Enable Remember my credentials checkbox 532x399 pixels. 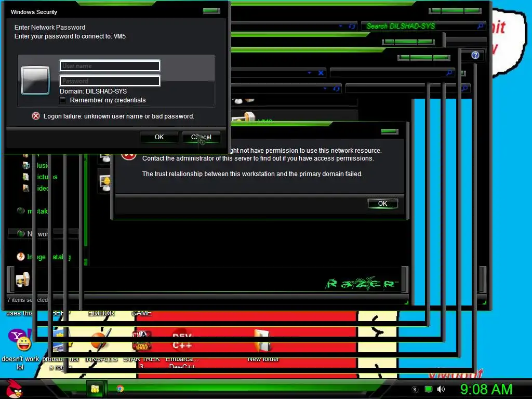point(63,100)
